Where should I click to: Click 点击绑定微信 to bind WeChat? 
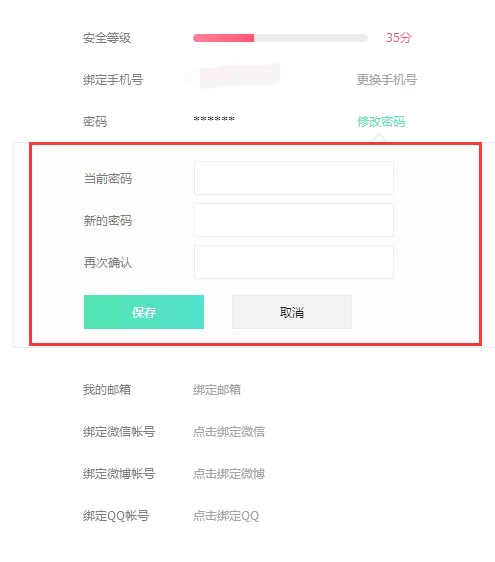[x=229, y=432]
